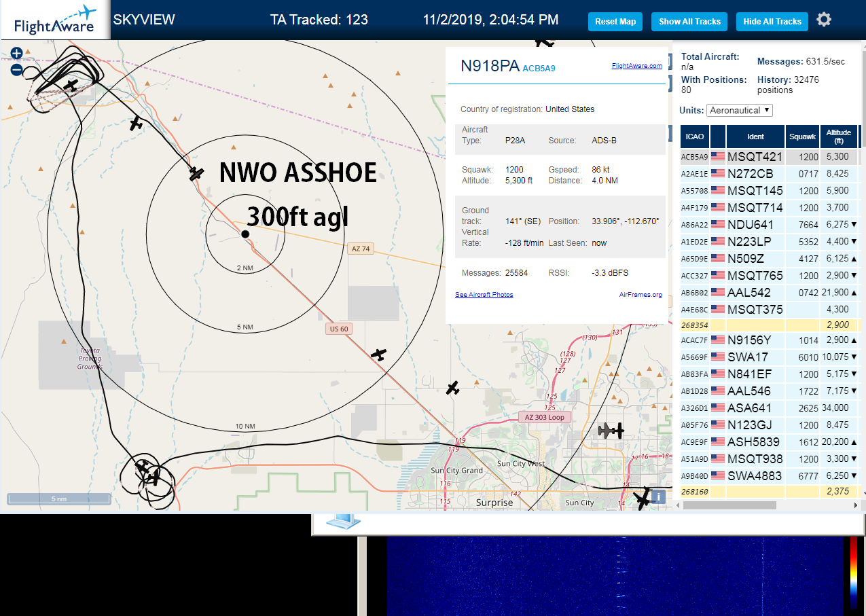
Task: Select the N9156Y aircraft row
Action: click(770, 340)
